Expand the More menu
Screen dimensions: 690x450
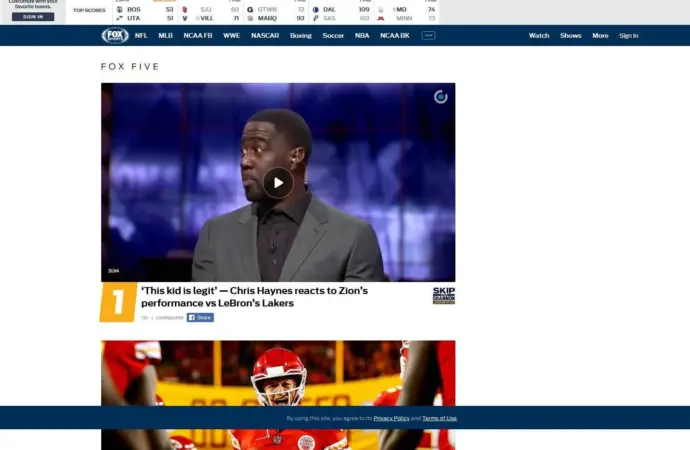[600, 36]
